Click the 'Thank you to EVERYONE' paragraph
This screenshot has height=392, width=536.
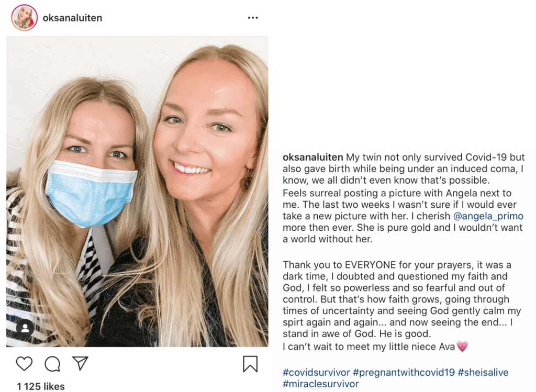point(401,299)
